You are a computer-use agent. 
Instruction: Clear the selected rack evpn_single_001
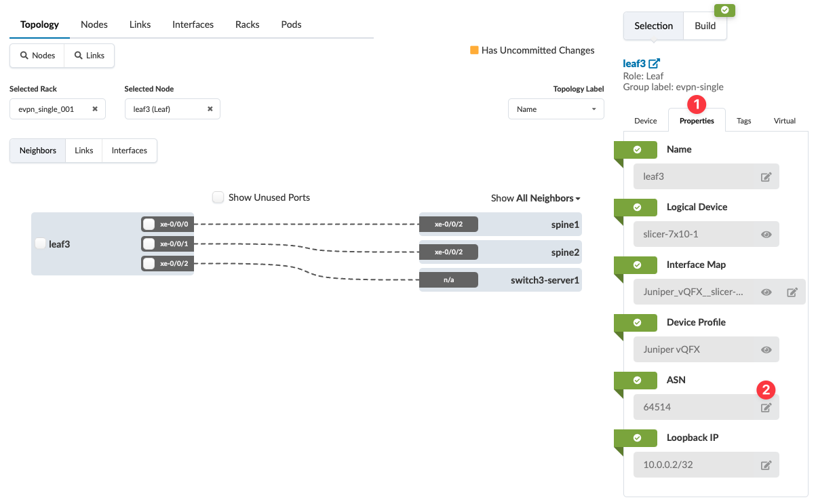[95, 109]
